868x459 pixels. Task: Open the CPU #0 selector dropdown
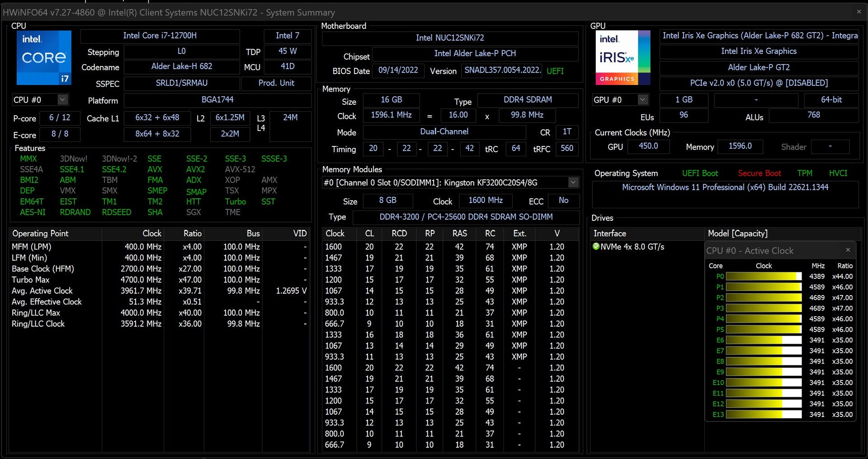click(63, 99)
